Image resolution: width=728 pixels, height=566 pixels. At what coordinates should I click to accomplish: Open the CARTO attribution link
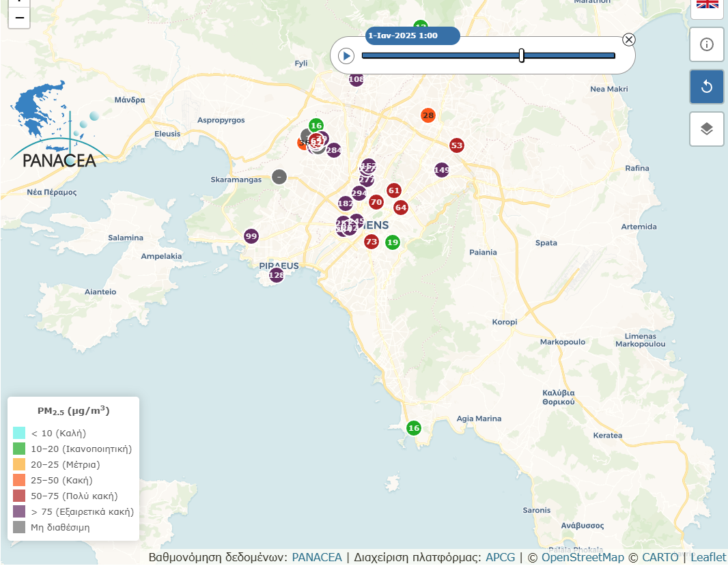coord(660,557)
